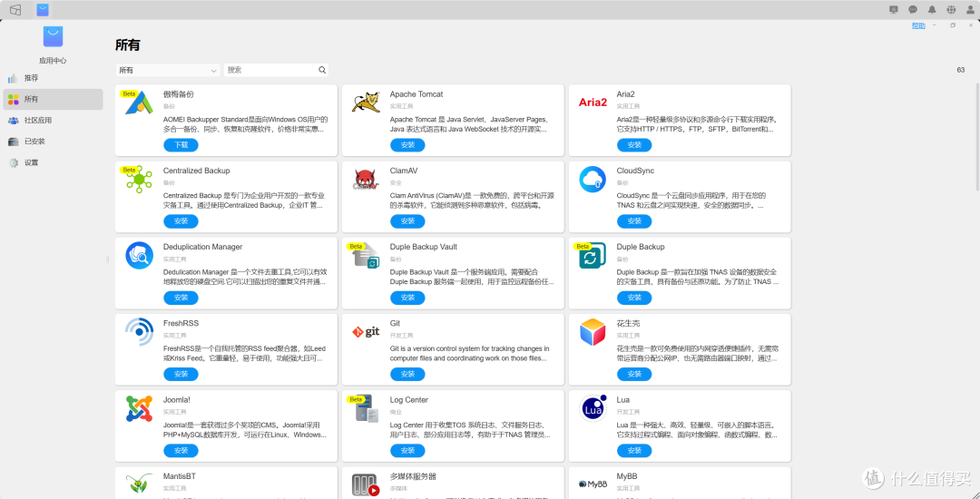Screen dimensions: 980x499
Task: Click the globe language icon
Action: 951,9
